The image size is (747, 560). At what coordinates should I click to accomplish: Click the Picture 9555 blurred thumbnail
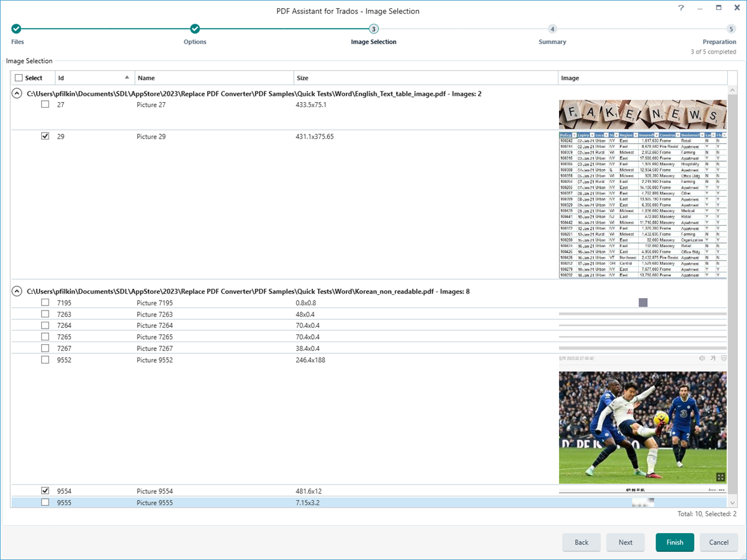[643, 502]
